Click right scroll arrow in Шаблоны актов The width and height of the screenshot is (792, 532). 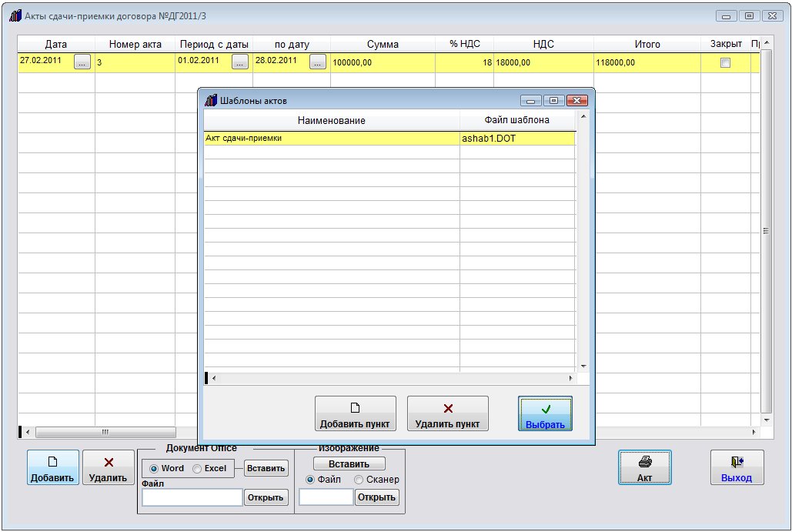(570, 378)
